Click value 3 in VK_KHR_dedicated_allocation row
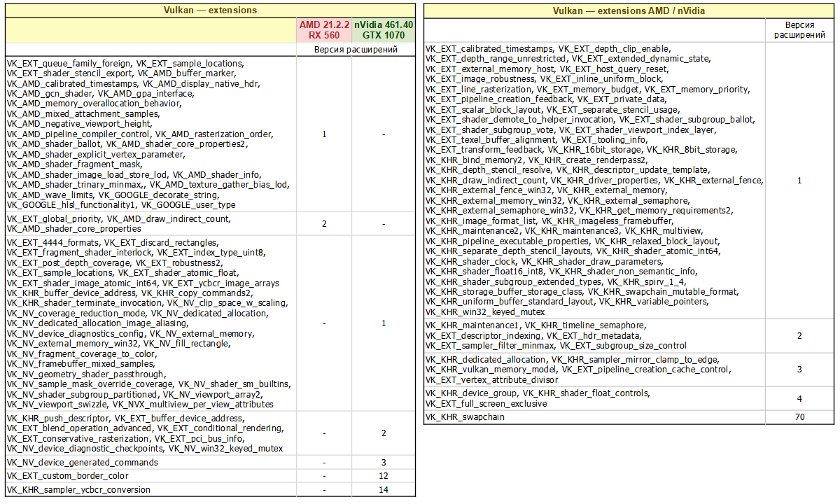The width and height of the screenshot is (840, 504). click(x=799, y=369)
